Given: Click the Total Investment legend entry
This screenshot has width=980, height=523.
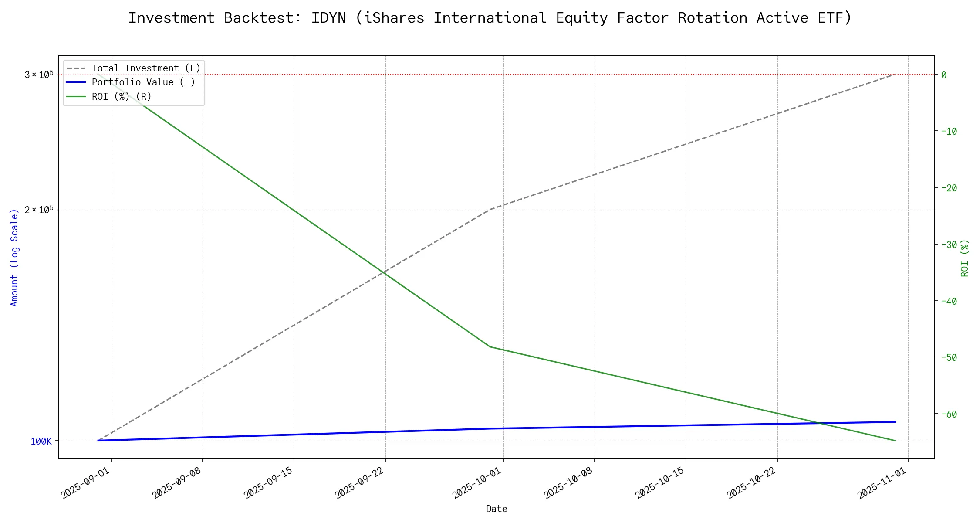Looking at the screenshot, I should pyautogui.click(x=145, y=68).
